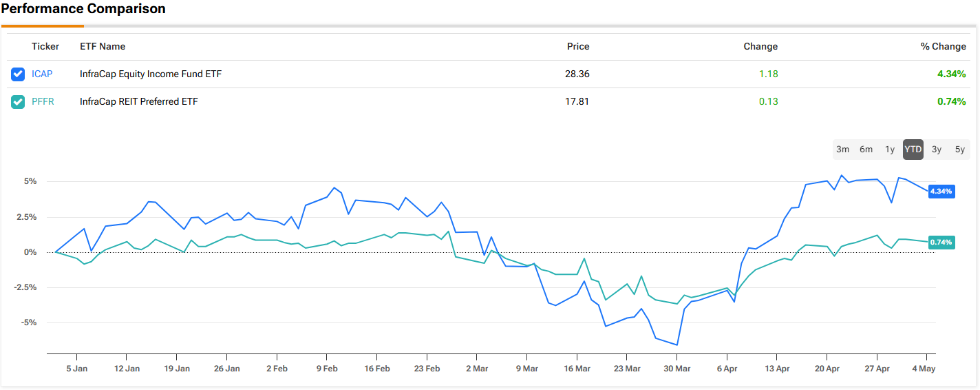980x390 pixels.
Task: Sort table by Price column header
Action: [578, 46]
